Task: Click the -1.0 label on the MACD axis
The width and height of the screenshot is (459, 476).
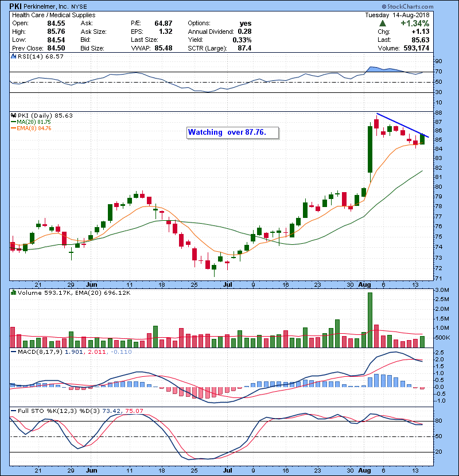Action: (440, 401)
